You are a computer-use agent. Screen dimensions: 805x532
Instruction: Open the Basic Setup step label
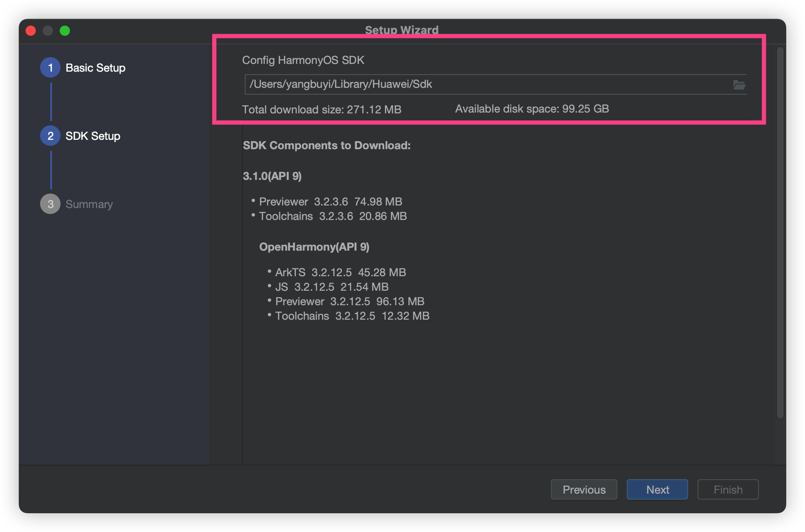(96, 68)
